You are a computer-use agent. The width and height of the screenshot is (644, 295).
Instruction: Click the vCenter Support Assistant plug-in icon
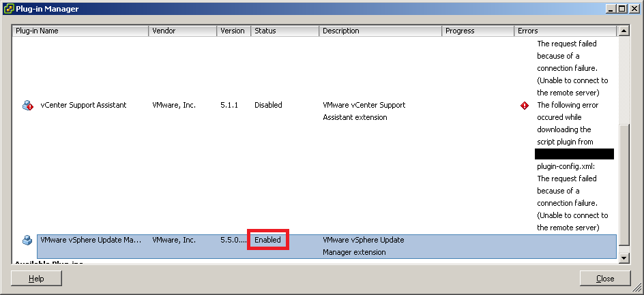pos(27,106)
